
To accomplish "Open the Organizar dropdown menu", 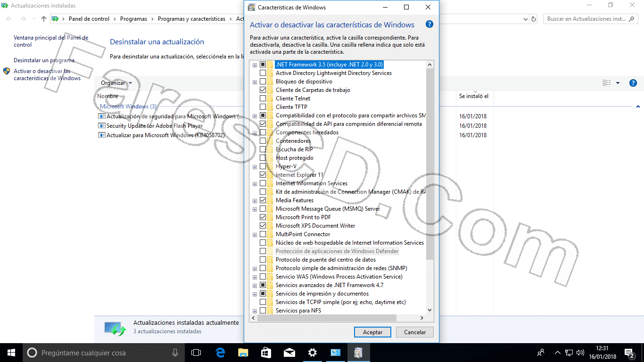I will coord(116,83).
